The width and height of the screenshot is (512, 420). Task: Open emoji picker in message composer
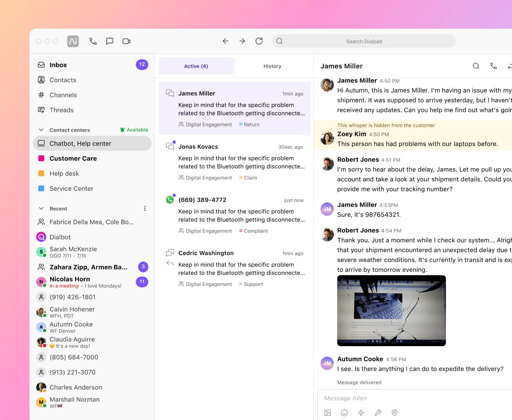(x=344, y=413)
